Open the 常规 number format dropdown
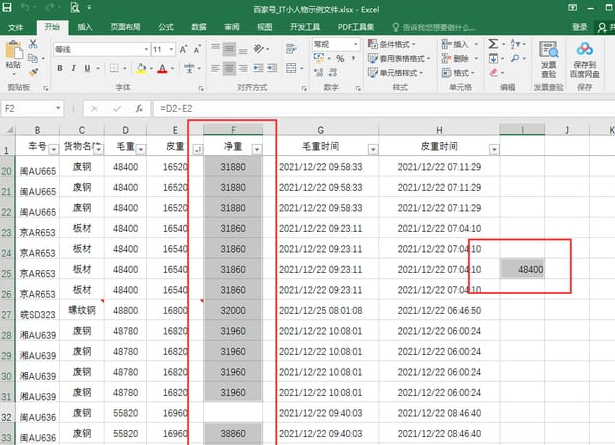 (x=356, y=44)
